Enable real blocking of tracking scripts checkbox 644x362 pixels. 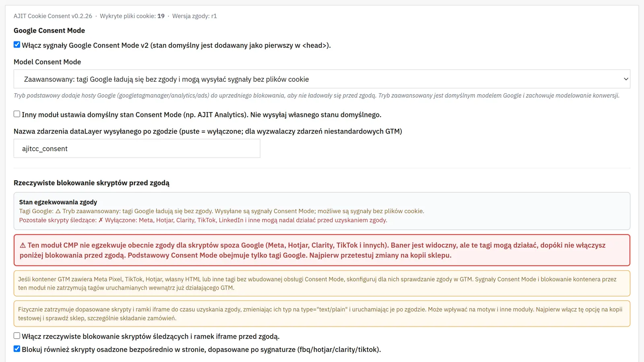(x=17, y=336)
